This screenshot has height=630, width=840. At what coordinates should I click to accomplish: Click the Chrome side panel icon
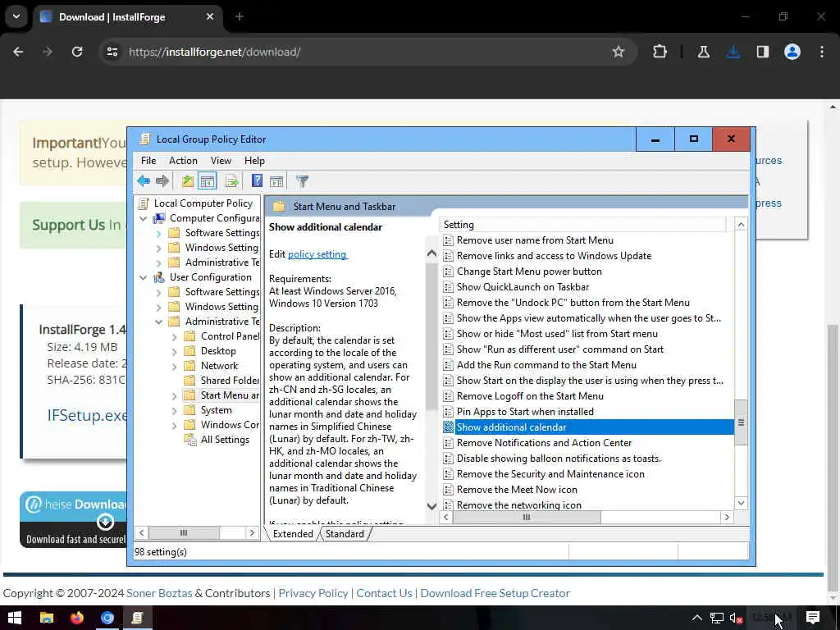coord(763,52)
